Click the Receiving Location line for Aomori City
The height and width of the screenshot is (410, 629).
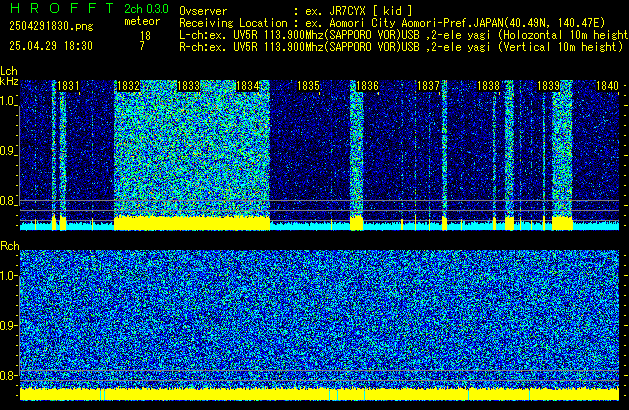[392, 23]
